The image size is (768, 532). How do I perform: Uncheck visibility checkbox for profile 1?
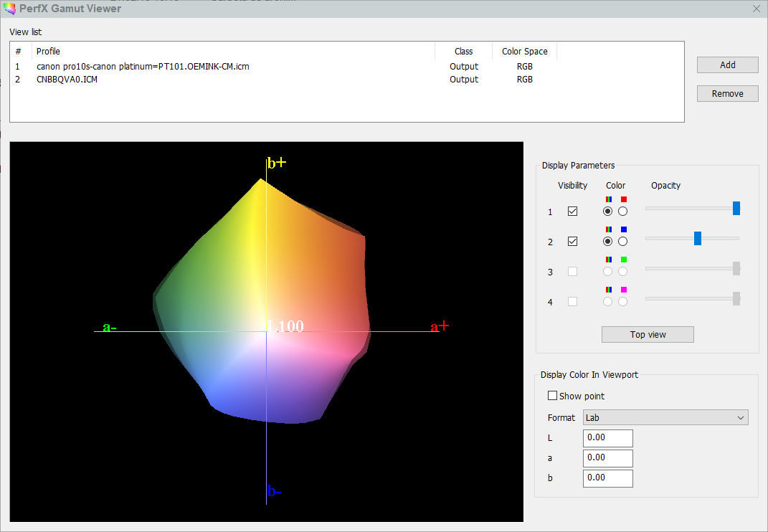coord(572,212)
